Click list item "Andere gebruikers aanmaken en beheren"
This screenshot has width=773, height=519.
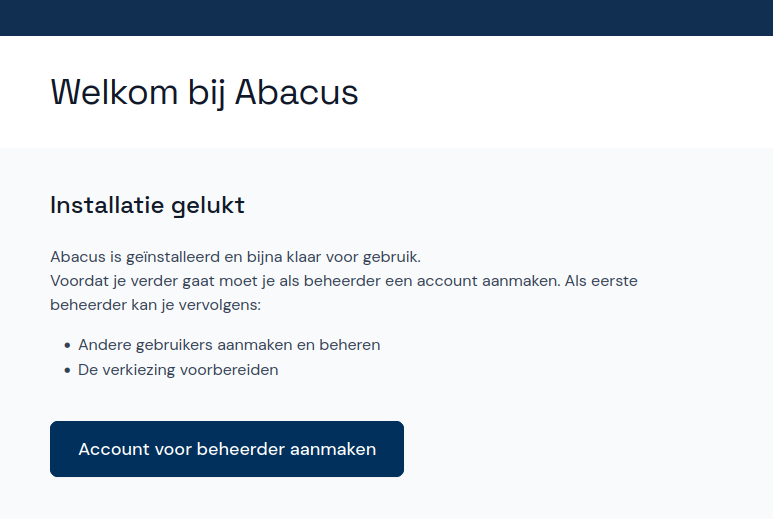click(229, 345)
